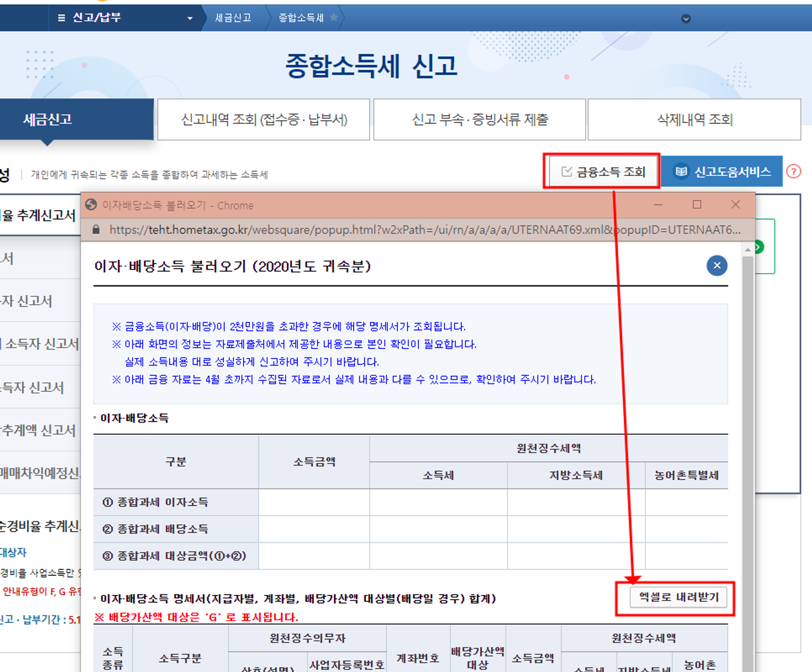Switch to 신고내역 조회 (접수증·납부서) tab
The image size is (812, 672).
[263, 119]
